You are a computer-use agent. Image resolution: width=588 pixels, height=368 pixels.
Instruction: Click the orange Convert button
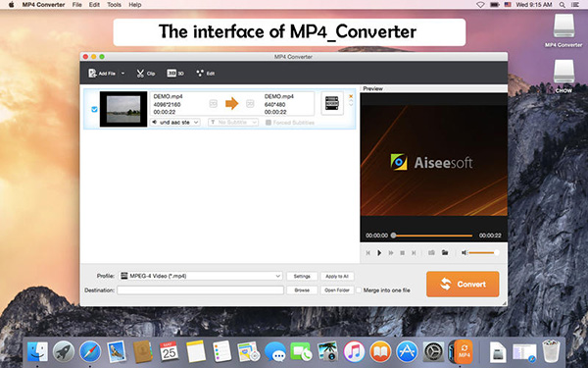463,285
